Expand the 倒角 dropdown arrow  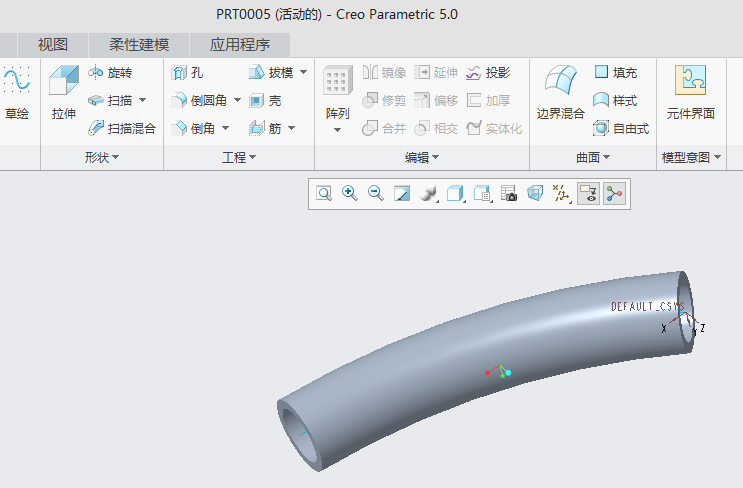click(226, 128)
